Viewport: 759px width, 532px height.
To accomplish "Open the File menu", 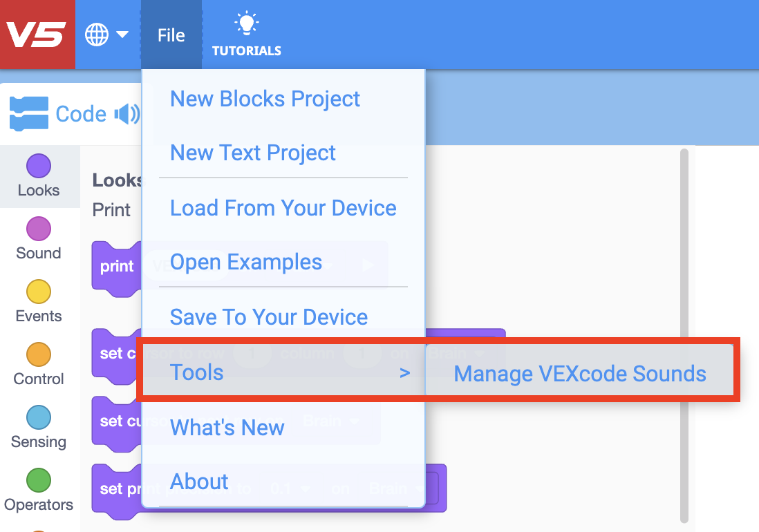I will point(171,34).
